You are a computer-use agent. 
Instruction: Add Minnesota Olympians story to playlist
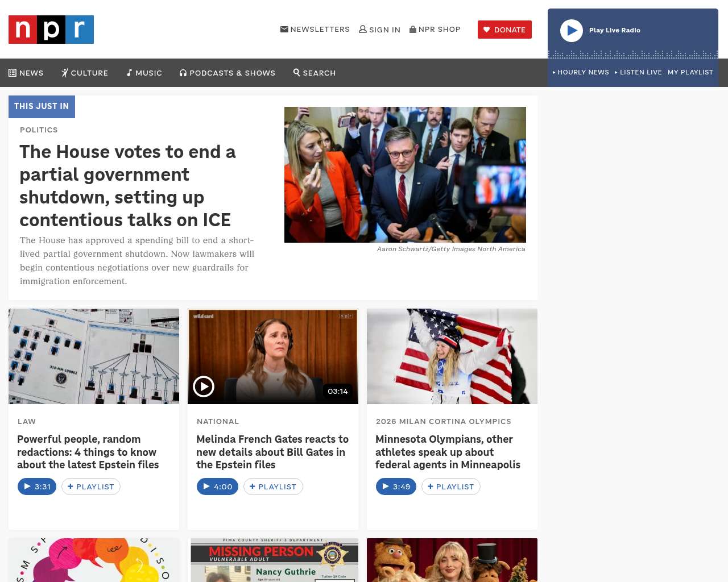coord(451,487)
